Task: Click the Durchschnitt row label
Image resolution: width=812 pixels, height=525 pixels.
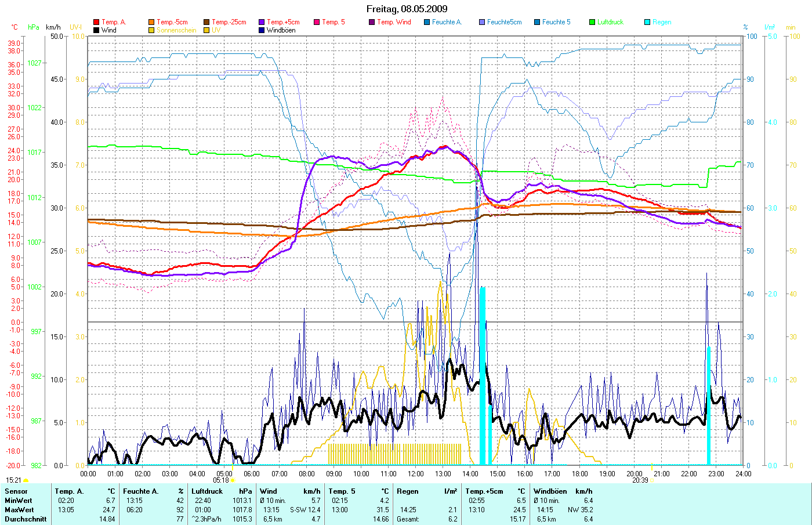Action: [26, 519]
